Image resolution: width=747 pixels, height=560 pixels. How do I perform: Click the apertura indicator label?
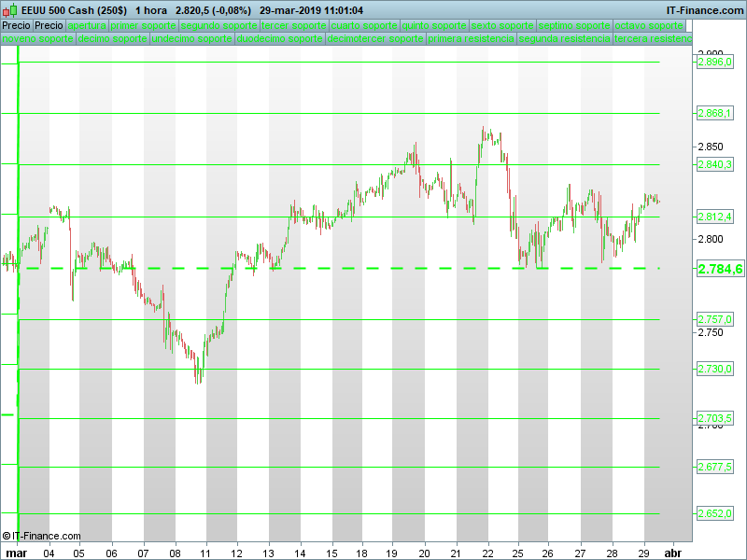(87, 25)
